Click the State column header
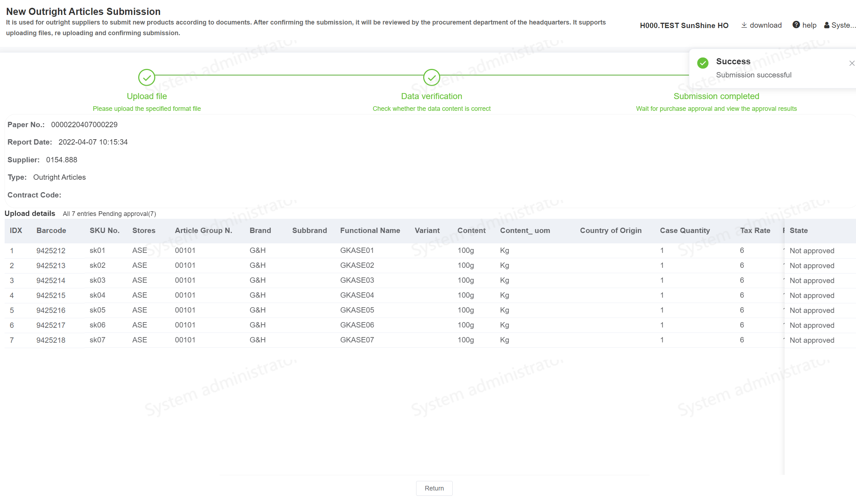This screenshot has width=856, height=504. 798,231
